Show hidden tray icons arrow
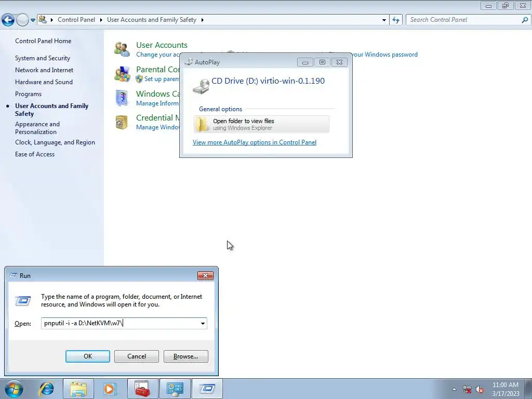 coord(454,389)
